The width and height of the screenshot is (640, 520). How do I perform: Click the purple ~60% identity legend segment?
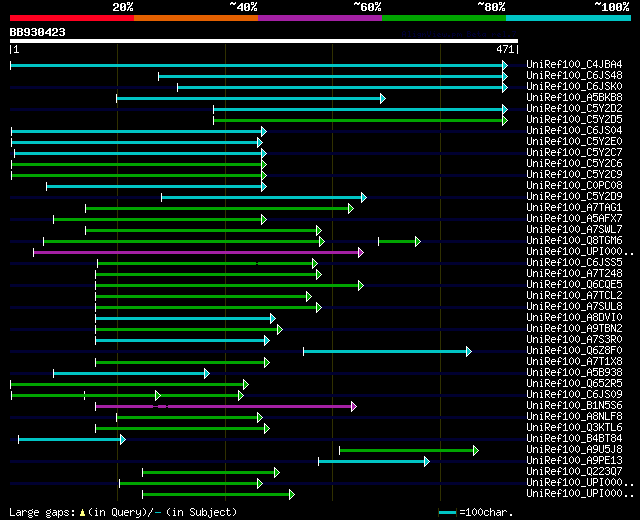pyautogui.click(x=320, y=18)
